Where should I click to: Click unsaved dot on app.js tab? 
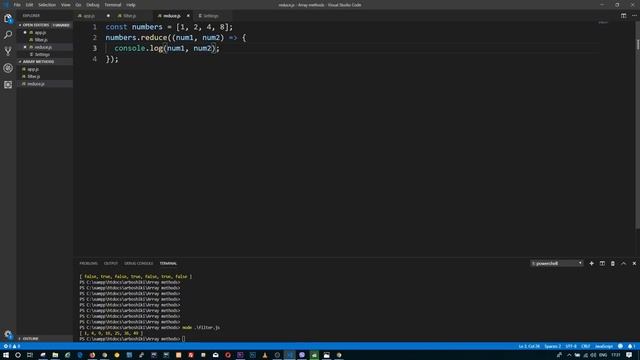pyautogui.click(x=108, y=16)
